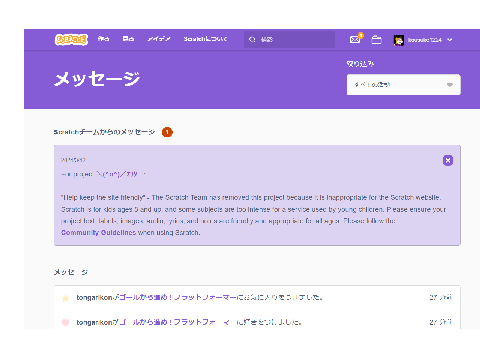Click the timestamp of the love notification
Screen dimensions: 480x360
click(x=441, y=322)
